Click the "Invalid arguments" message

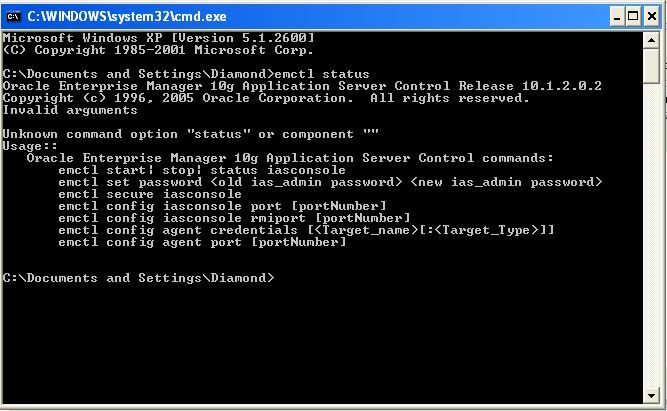click(x=70, y=110)
